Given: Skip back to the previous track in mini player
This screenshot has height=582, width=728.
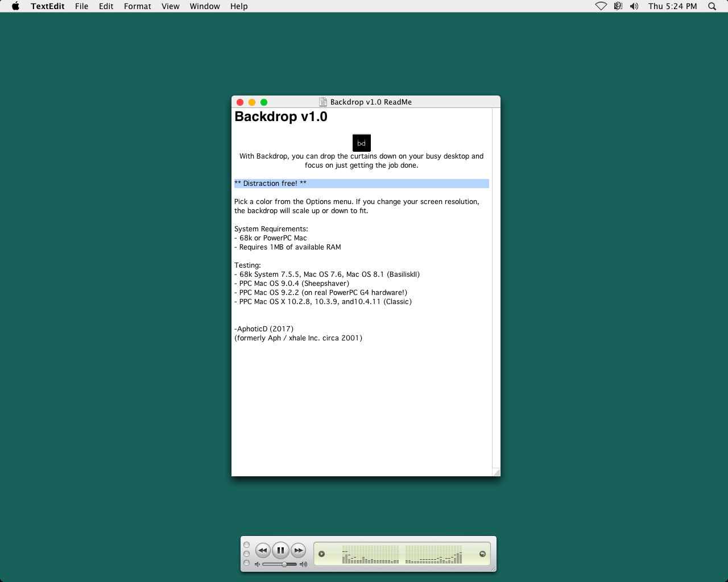Looking at the screenshot, I should tap(263, 550).
